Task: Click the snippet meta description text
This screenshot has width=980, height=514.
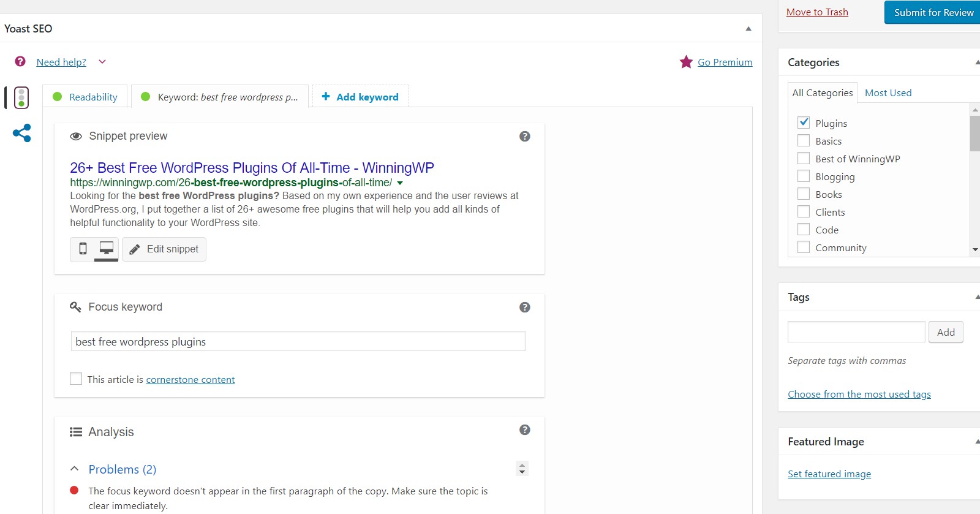Action: [x=294, y=209]
